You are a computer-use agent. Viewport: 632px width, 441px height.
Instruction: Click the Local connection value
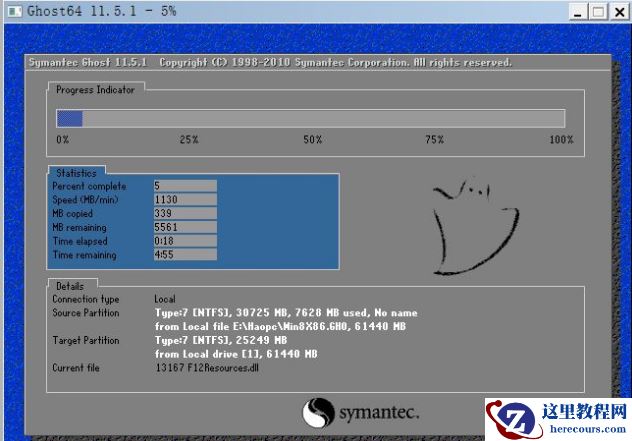(165, 299)
